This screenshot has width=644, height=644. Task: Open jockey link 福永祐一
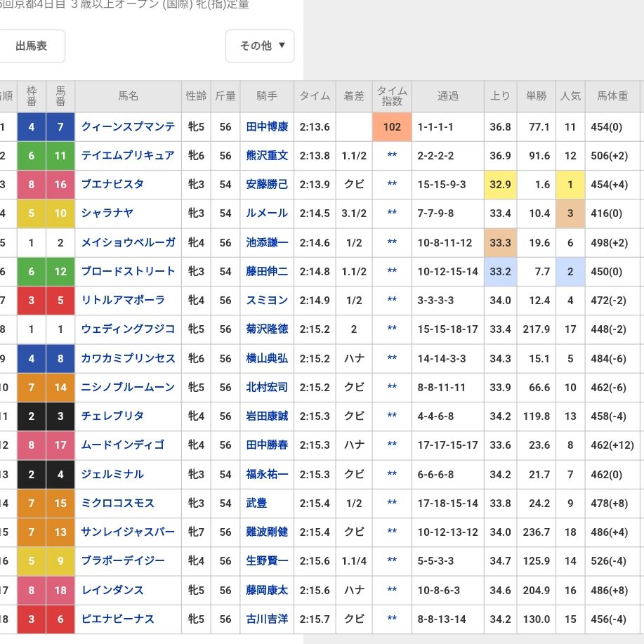click(x=267, y=474)
